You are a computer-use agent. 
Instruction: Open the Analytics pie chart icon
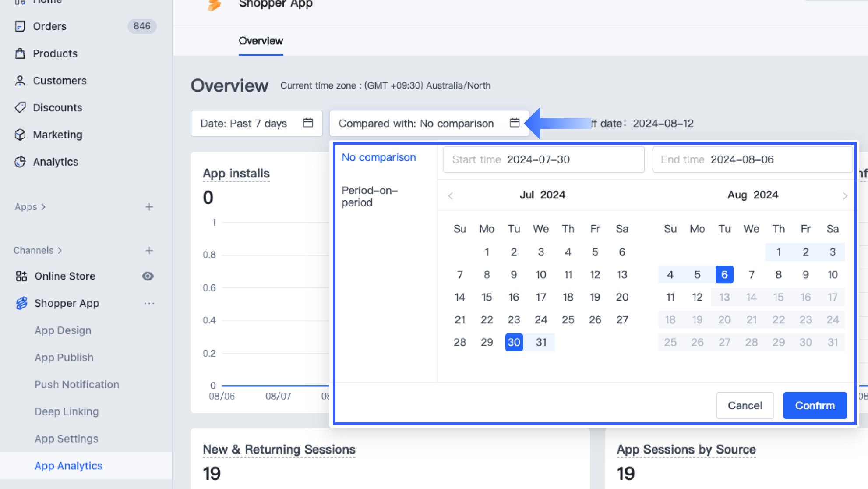click(20, 162)
